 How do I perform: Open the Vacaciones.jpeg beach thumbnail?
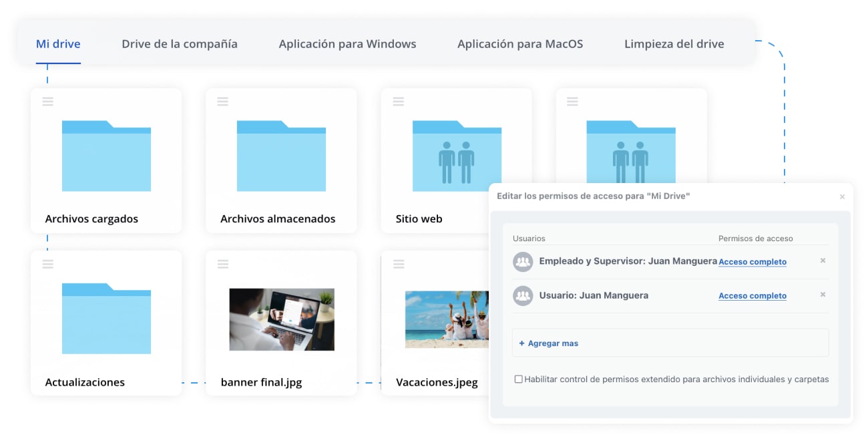pyautogui.click(x=441, y=319)
